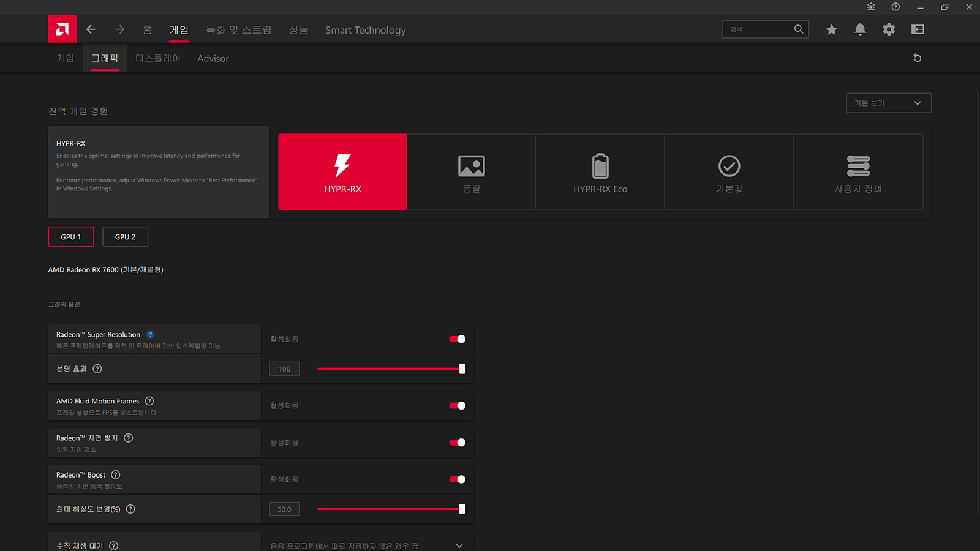
Task: Select the HYPR-RX Eco profile
Action: [600, 172]
